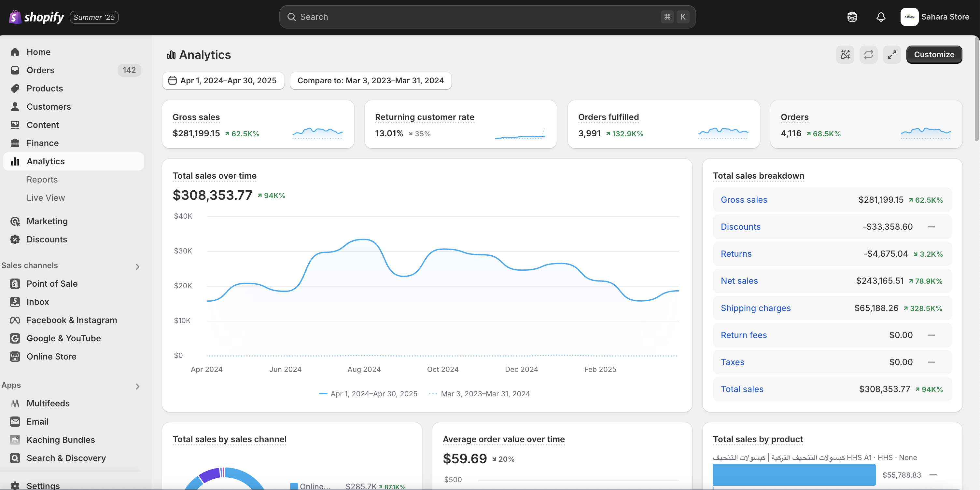Viewport: 980px width, 490px height.
Task: Open Returns link in sales breakdown
Action: 736,254
